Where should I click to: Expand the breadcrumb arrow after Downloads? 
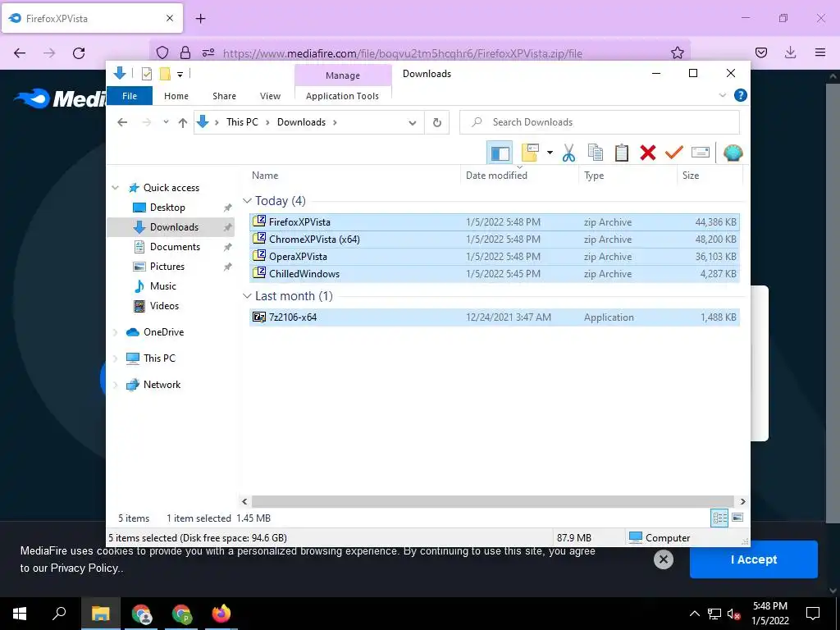click(335, 122)
